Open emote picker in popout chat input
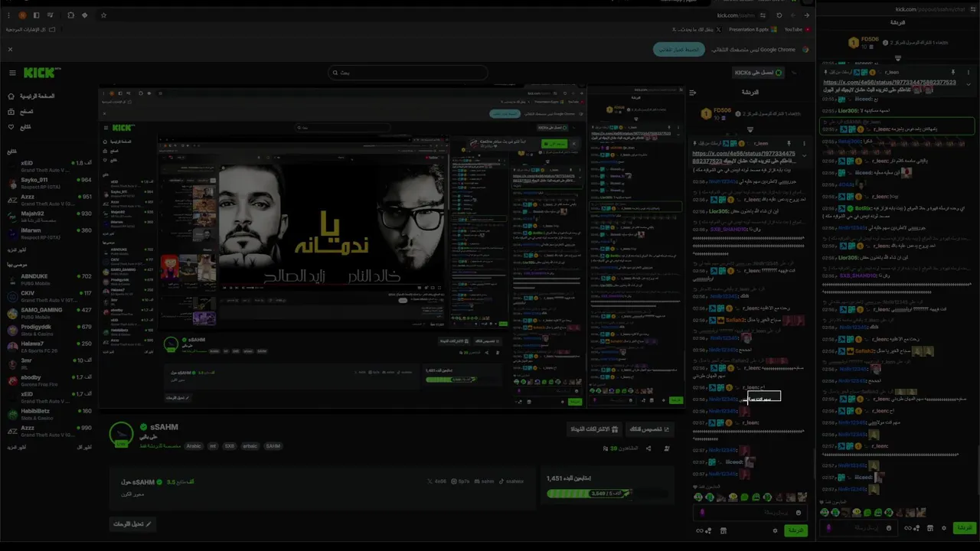980x551 pixels. (889, 528)
